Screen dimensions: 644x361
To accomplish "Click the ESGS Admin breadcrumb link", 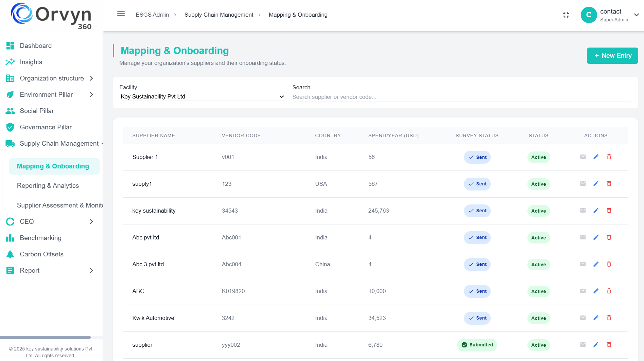I will (x=152, y=15).
